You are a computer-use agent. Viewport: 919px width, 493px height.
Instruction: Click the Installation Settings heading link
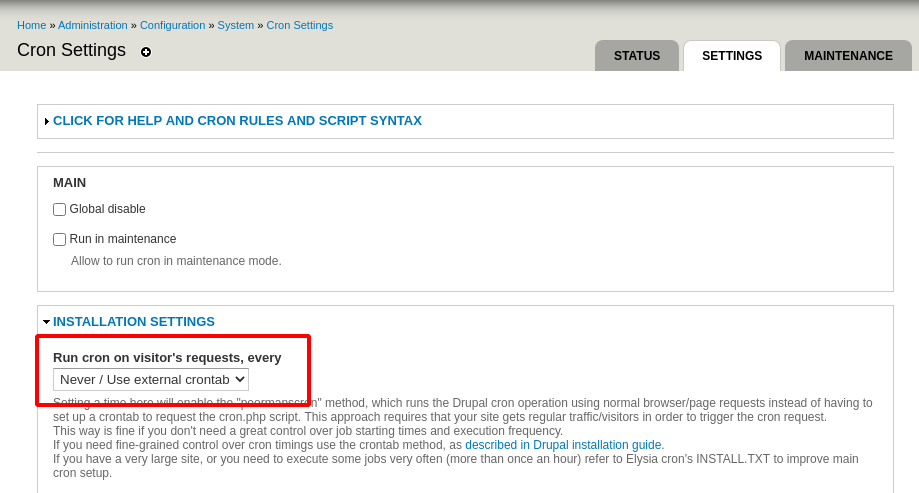[134, 322]
